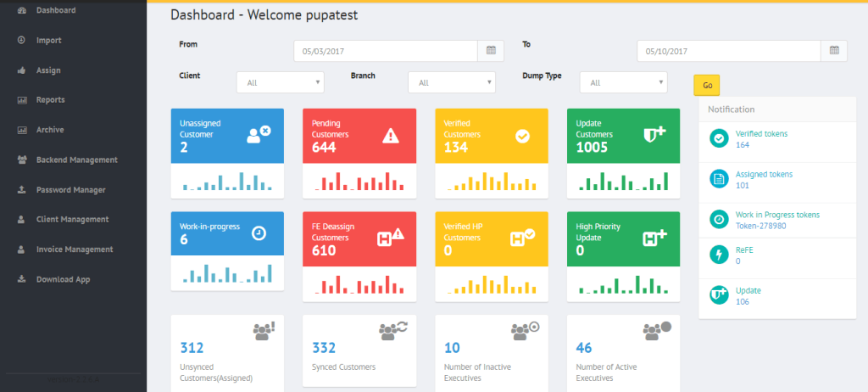Click the Invoice Management person icon
Screen dimensions: 868x392
(x=21, y=249)
